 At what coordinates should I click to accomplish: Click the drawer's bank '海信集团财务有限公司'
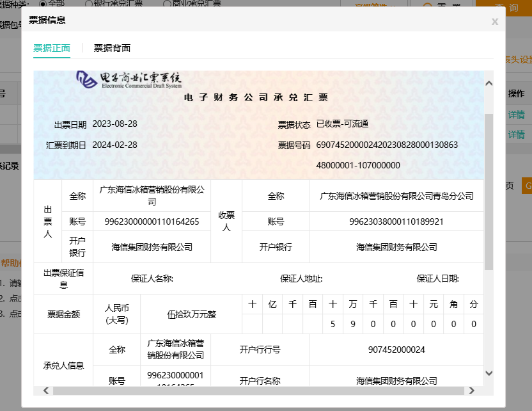152,247
